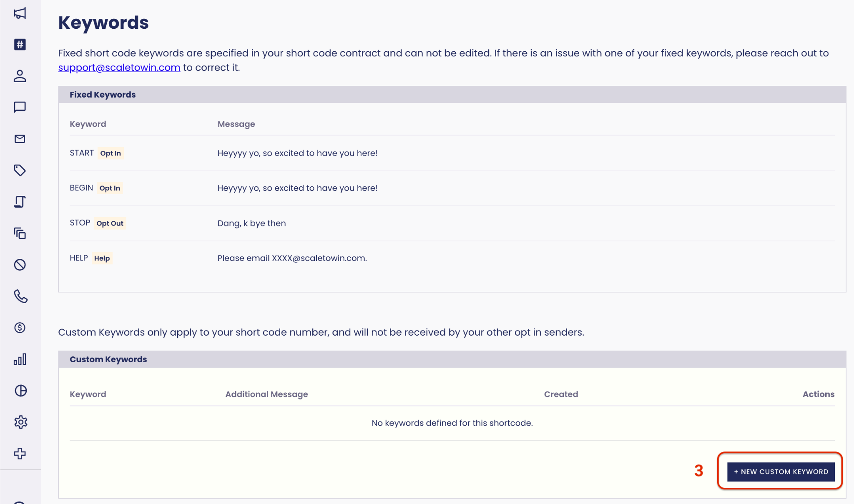Open the person contacts sidebar icon
Image resolution: width=854 pixels, height=504 pixels.
20,76
